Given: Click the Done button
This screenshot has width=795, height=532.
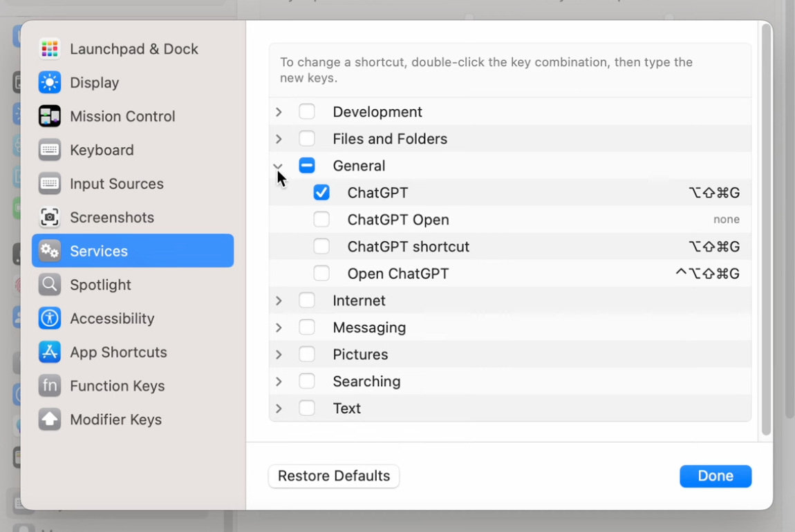Looking at the screenshot, I should point(715,476).
